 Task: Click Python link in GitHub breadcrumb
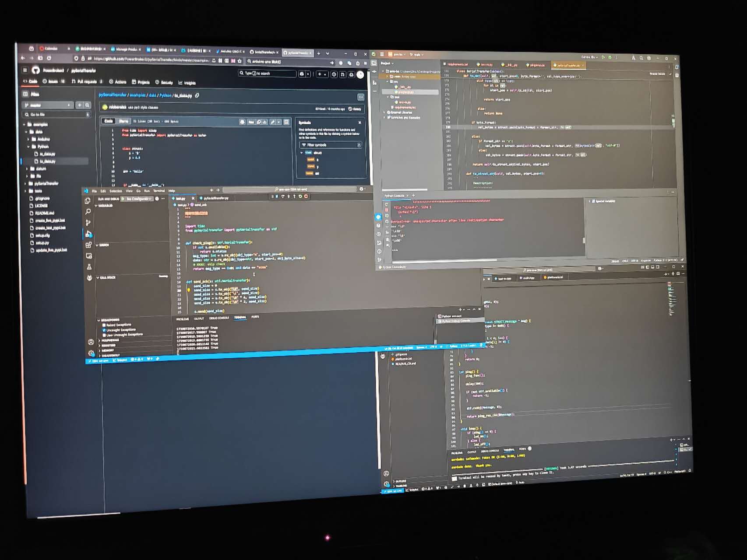click(165, 95)
